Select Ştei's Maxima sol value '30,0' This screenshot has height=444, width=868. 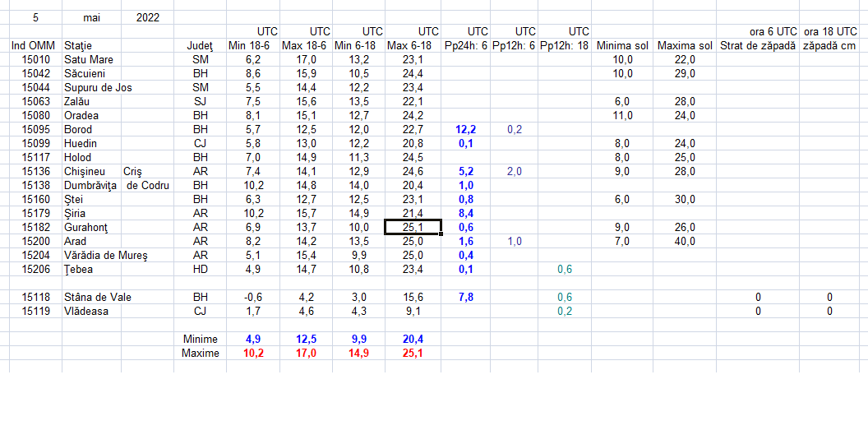[x=685, y=200]
